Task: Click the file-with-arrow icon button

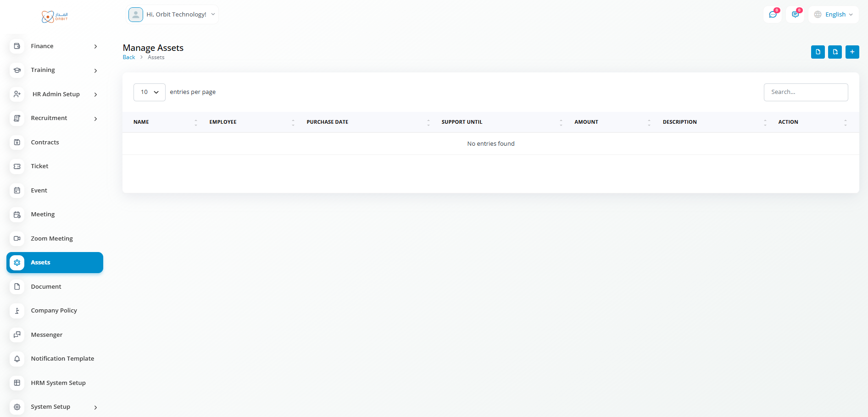Action: (835, 52)
